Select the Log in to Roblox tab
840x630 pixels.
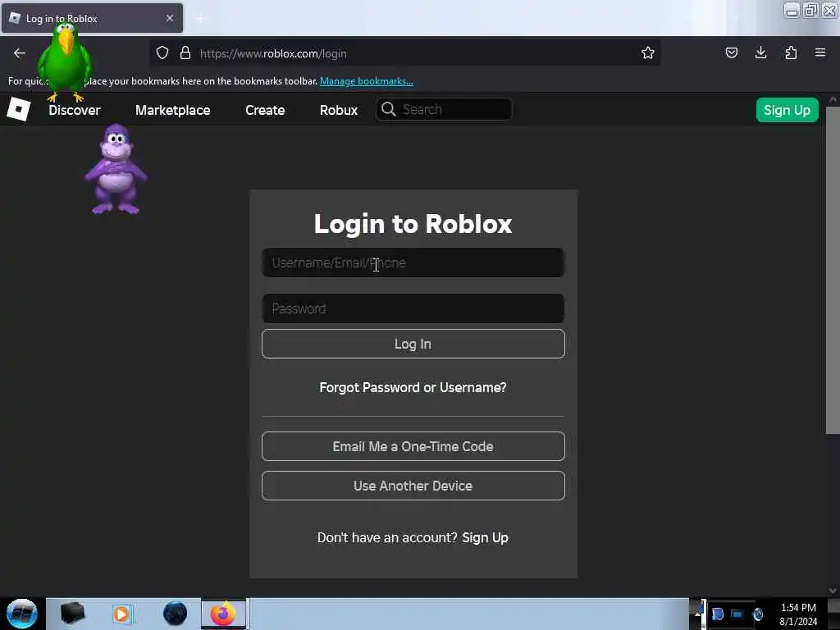[x=92, y=18]
